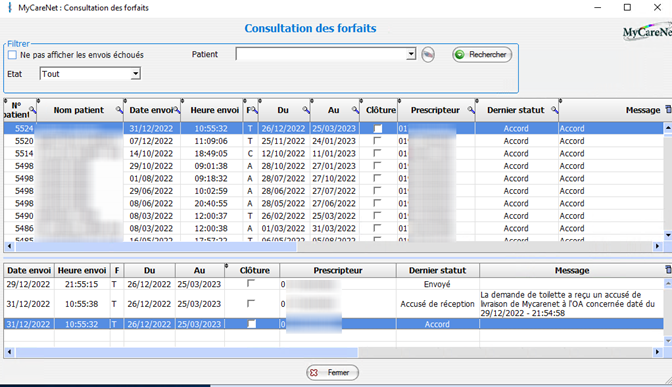
Task: Select highlighted lower row time 10:55:32
Action: click(x=81, y=324)
